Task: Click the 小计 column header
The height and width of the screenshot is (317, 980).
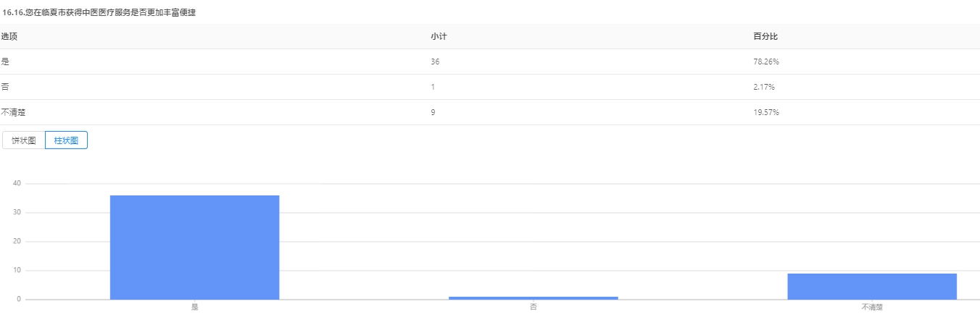Action: [x=438, y=36]
